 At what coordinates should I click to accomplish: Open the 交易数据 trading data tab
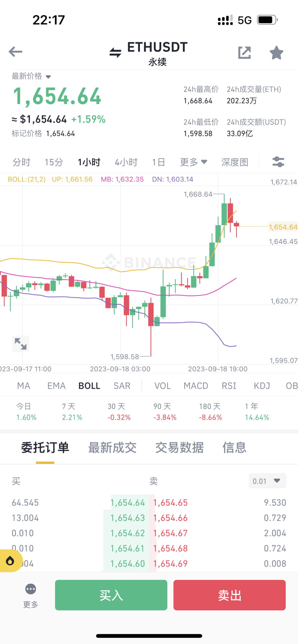tap(179, 448)
